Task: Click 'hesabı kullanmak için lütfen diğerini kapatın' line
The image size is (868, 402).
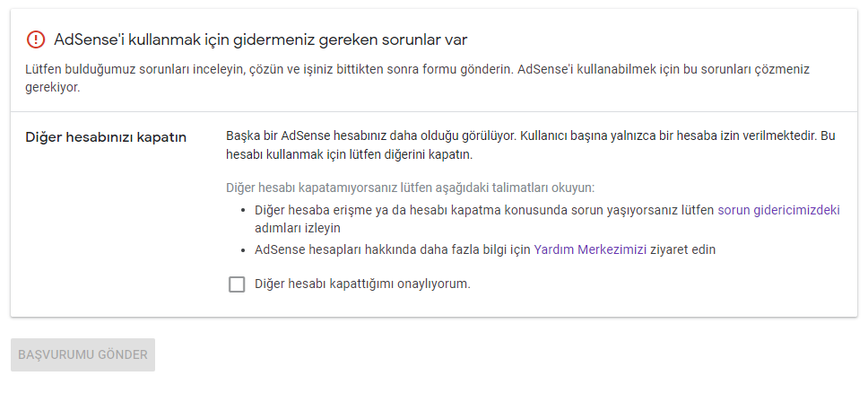Action: pyautogui.click(x=350, y=154)
